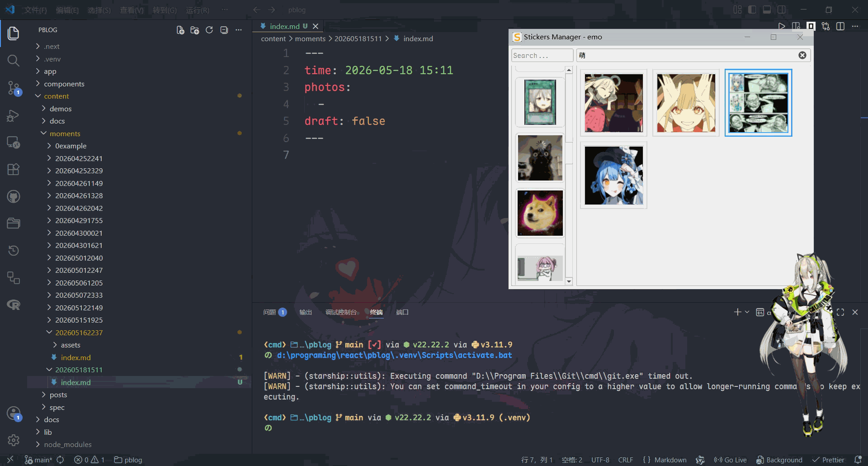The height and width of the screenshot is (466, 868).
Task: Toggle the primary side bar visibility
Action: click(x=752, y=10)
